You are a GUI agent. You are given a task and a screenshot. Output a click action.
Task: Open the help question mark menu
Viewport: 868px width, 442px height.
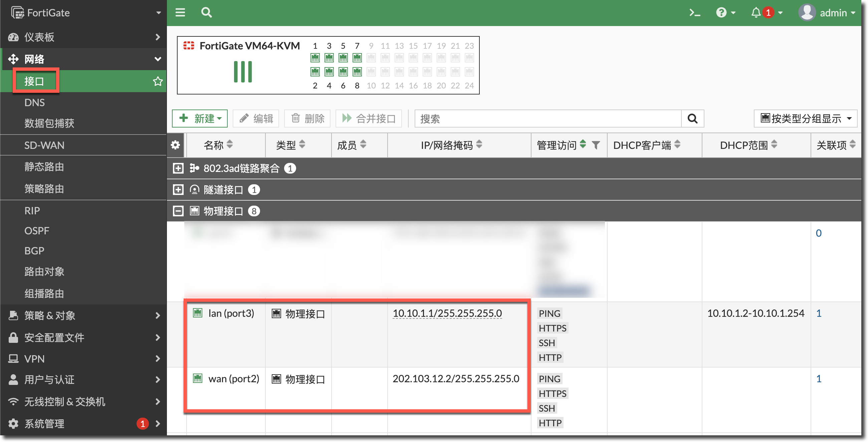725,13
